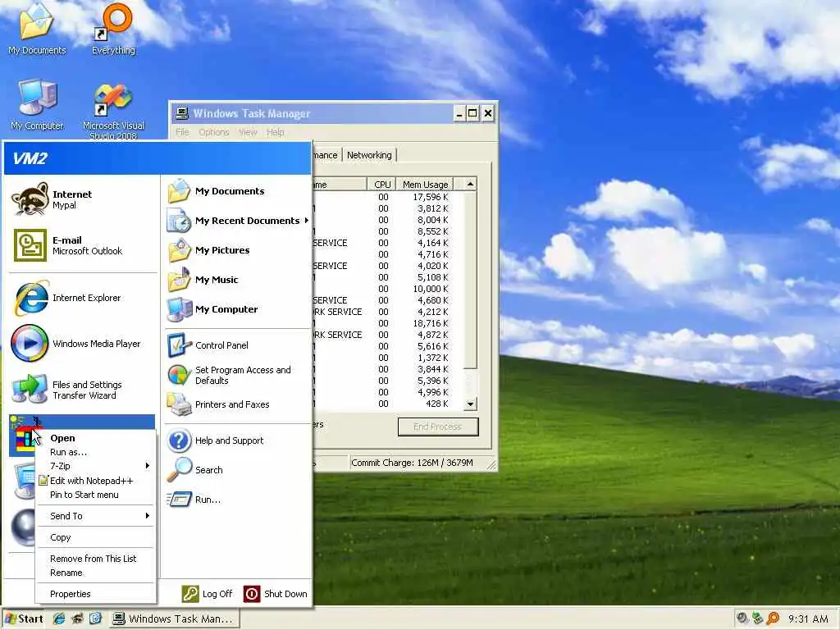
Task: Expand the Send To submenu
Action: pyautogui.click(x=95, y=516)
